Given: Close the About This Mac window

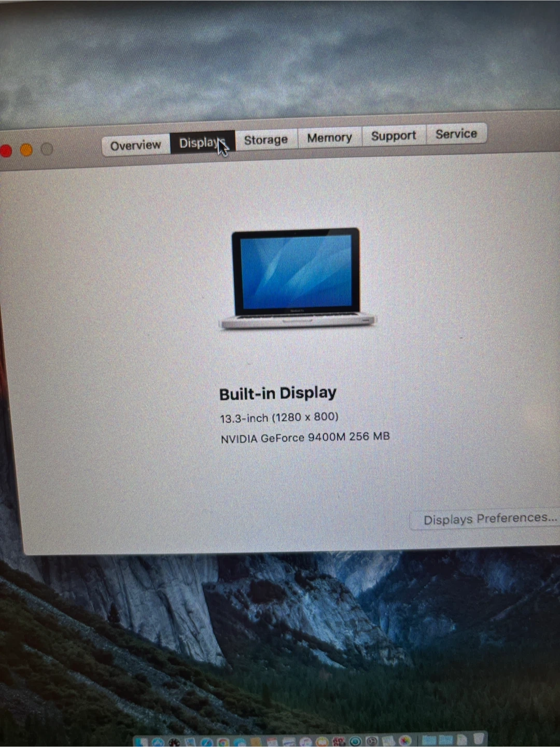Looking at the screenshot, I should tap(6, 151).
